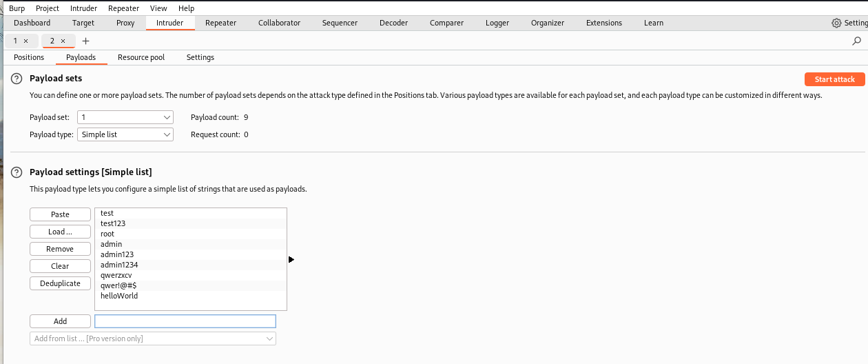Select payload entry 'test'
The image size is (868, 364).
191,213
